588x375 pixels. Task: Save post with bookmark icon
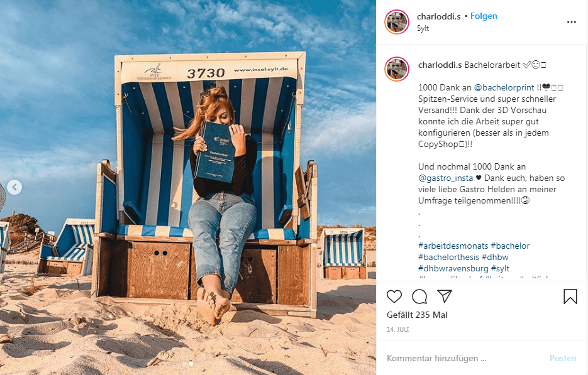point(570,296)
